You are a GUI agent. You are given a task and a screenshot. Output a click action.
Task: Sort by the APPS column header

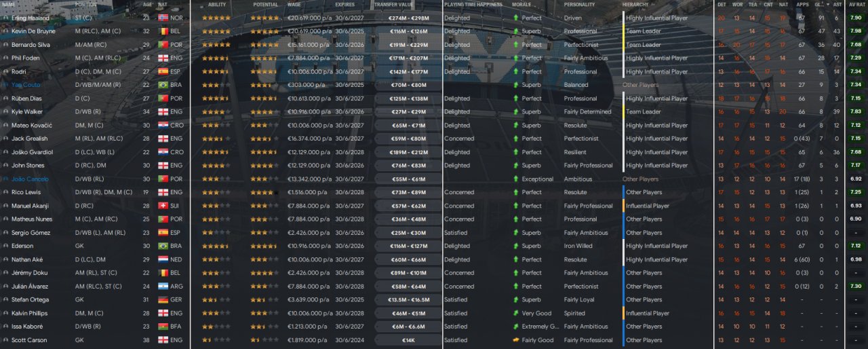pos(802,4)
